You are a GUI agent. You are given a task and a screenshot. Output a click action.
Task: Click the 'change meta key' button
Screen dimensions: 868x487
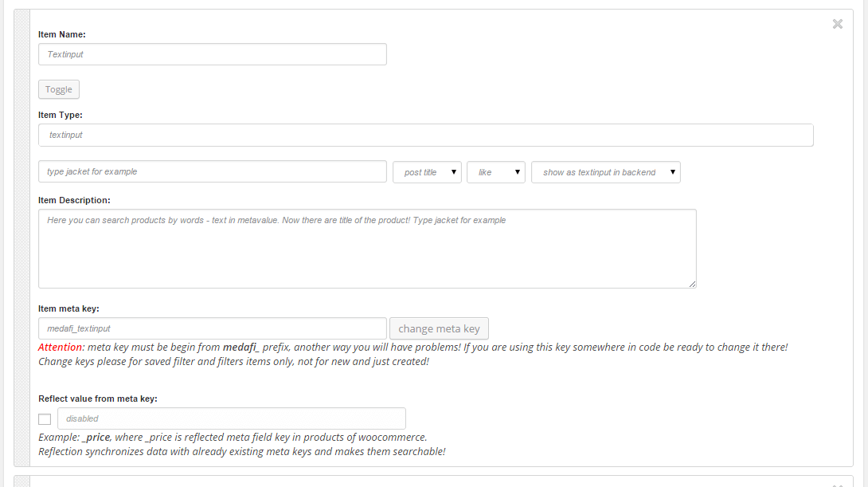(x=439, y=328)
